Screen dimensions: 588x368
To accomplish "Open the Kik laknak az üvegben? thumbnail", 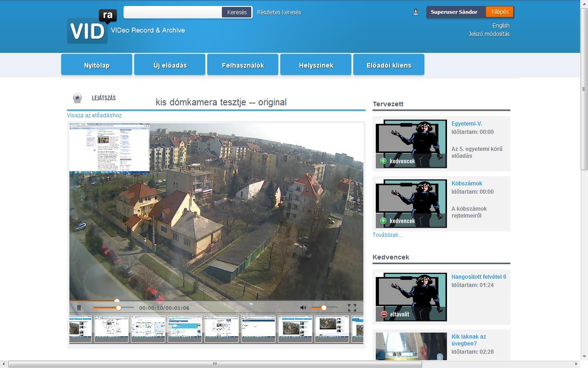I will tap(411, 346).
